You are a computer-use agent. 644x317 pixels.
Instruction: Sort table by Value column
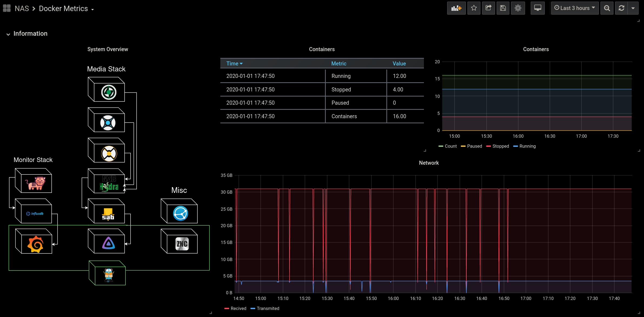tap(399, 64)
